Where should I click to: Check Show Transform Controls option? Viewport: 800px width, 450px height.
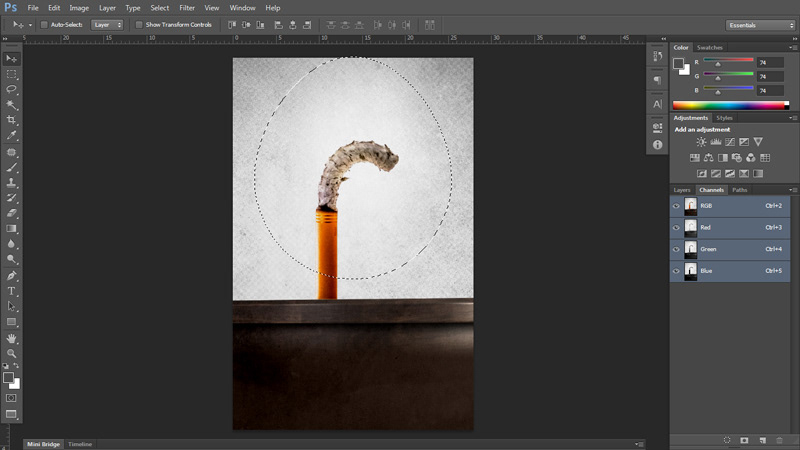click(139, 24)
